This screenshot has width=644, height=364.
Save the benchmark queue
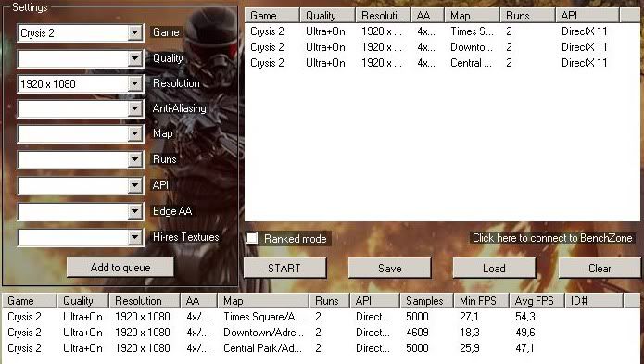390,268
